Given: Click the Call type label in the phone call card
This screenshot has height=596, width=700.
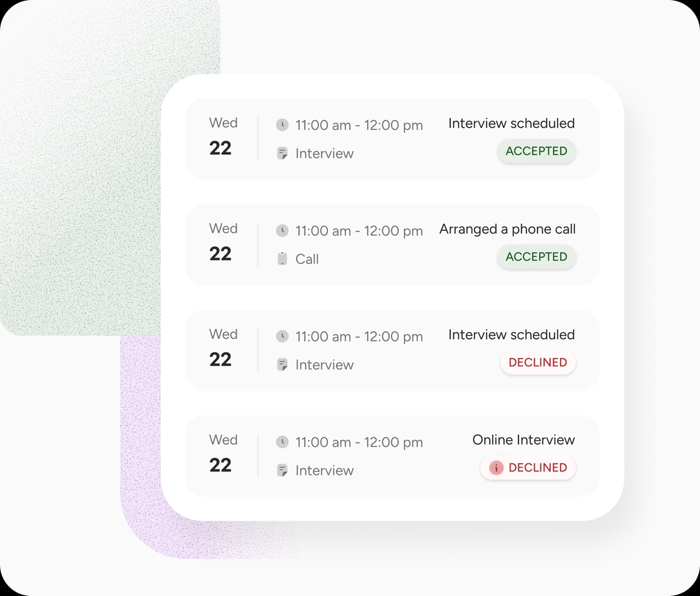Looking at the screenshot, I should (307, 259).
